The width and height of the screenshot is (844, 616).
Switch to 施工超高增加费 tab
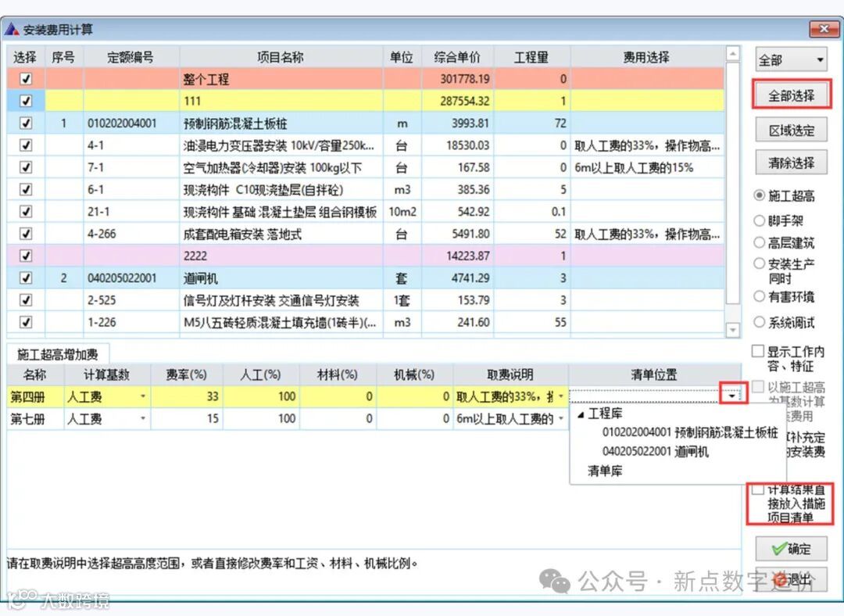pyautogui.click(x=58, y=354)
